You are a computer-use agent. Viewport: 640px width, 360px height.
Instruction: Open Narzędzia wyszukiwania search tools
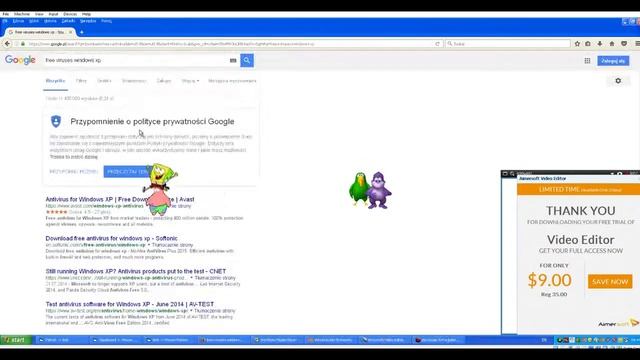click(232, 81)
